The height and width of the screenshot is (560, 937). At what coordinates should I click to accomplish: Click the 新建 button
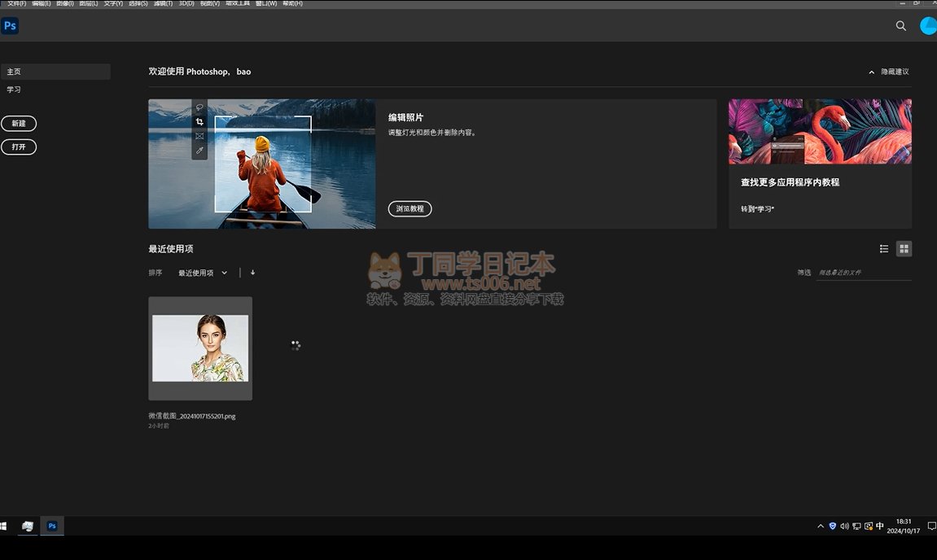pyautogui.click(x=19, y=124)
